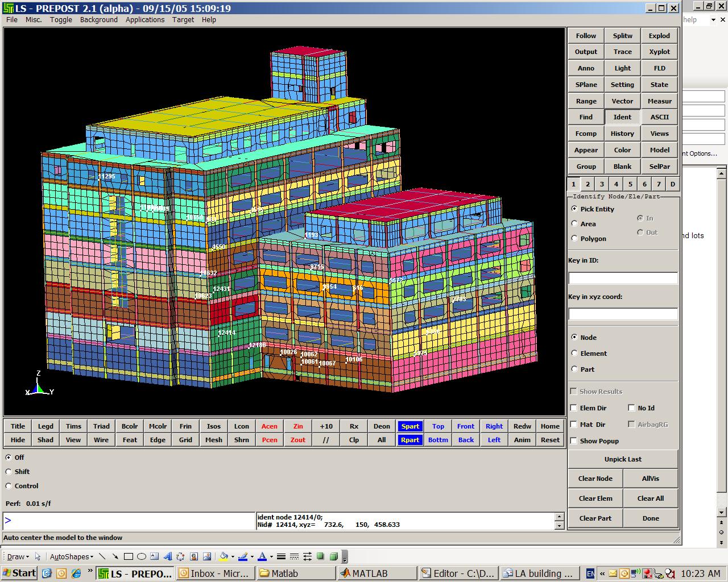Click the Text Box tool icon
Viewport: 728px width, 582px height.
tap(155, 556)
